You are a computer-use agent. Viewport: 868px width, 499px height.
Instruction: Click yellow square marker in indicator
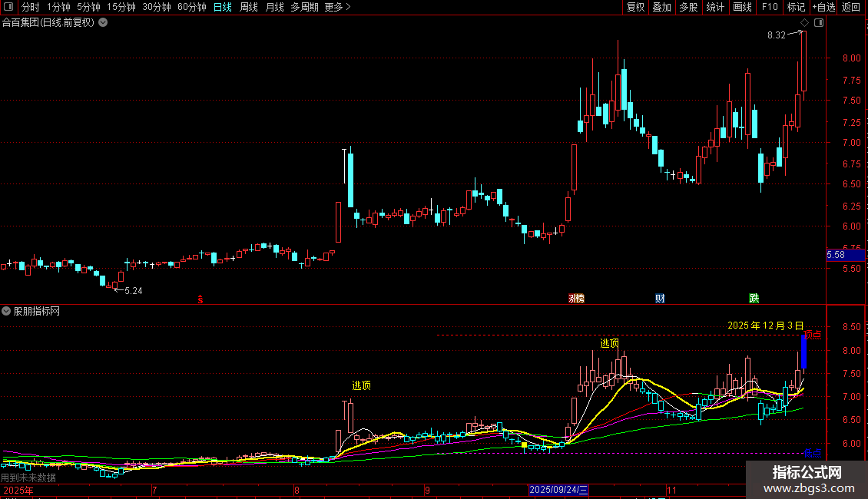(524, 444)
